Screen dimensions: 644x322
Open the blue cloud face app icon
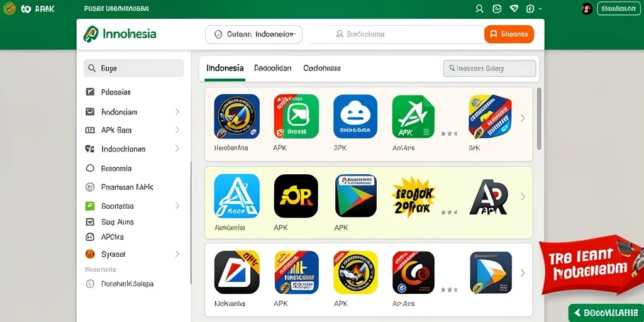tap(355, 116)
